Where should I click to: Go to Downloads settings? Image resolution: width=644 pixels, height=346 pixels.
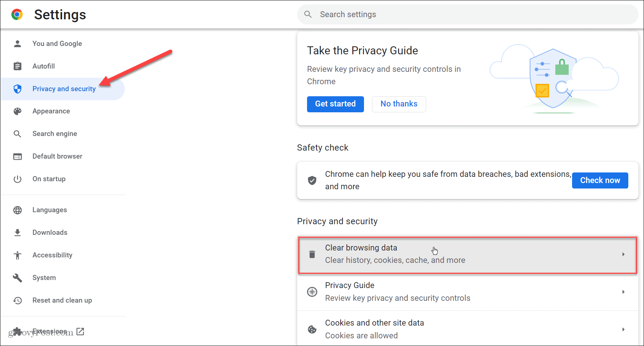(50, 233)
